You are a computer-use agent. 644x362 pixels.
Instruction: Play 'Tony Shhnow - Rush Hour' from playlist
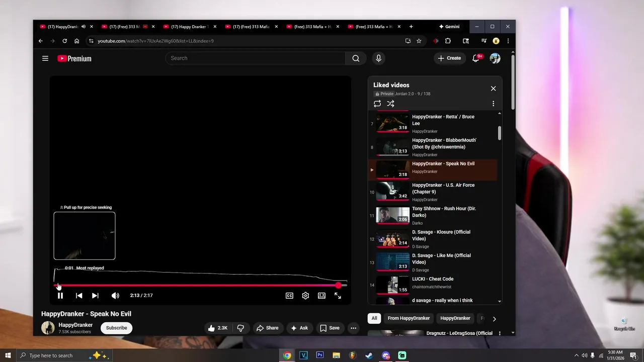433,215
